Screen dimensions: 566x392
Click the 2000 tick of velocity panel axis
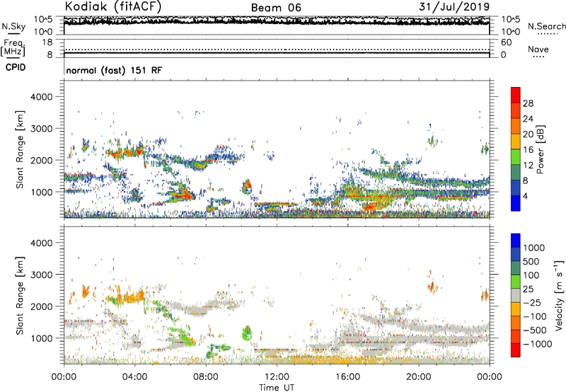pos(41,306)
